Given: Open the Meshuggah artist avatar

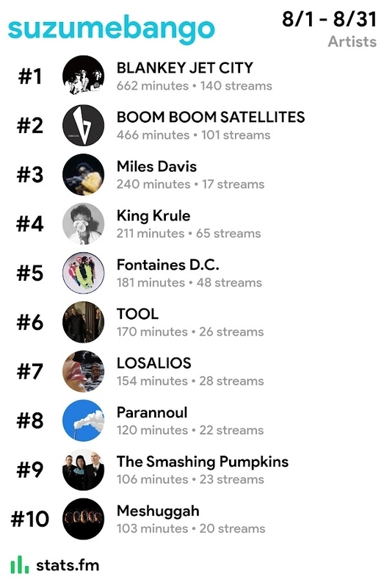Looking at the screenshot, I should [x=83, y=519].
